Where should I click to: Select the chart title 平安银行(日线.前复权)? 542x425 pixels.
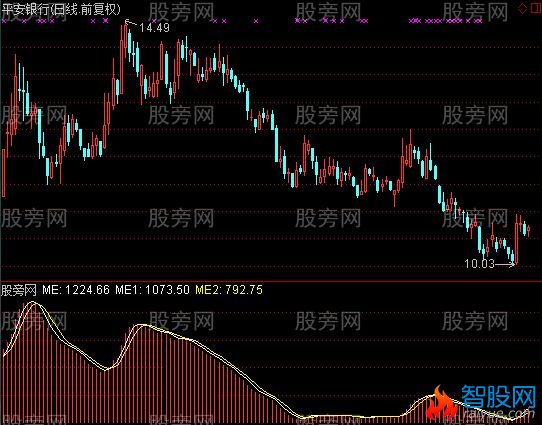[x=61, y=9]
